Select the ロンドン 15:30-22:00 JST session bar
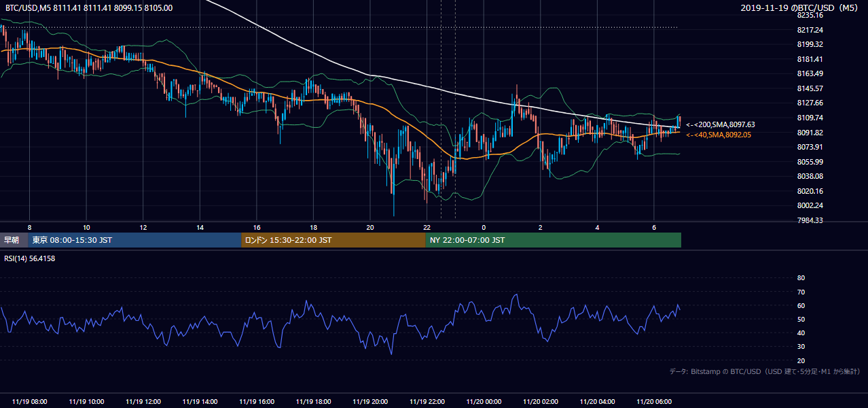868x408 pixels. 333,240
